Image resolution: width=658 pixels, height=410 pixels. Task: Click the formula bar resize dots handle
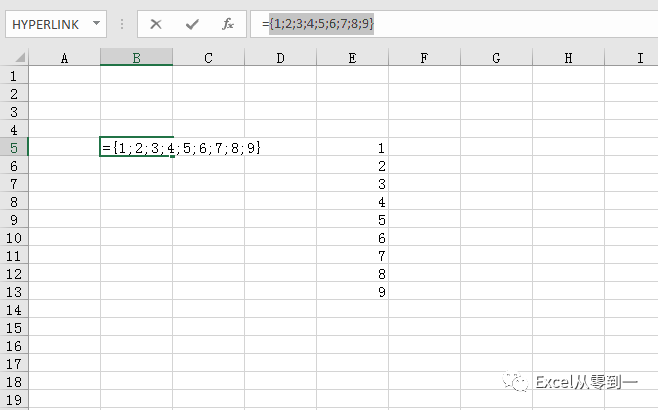pyautogui.click(x=122, y=24)
